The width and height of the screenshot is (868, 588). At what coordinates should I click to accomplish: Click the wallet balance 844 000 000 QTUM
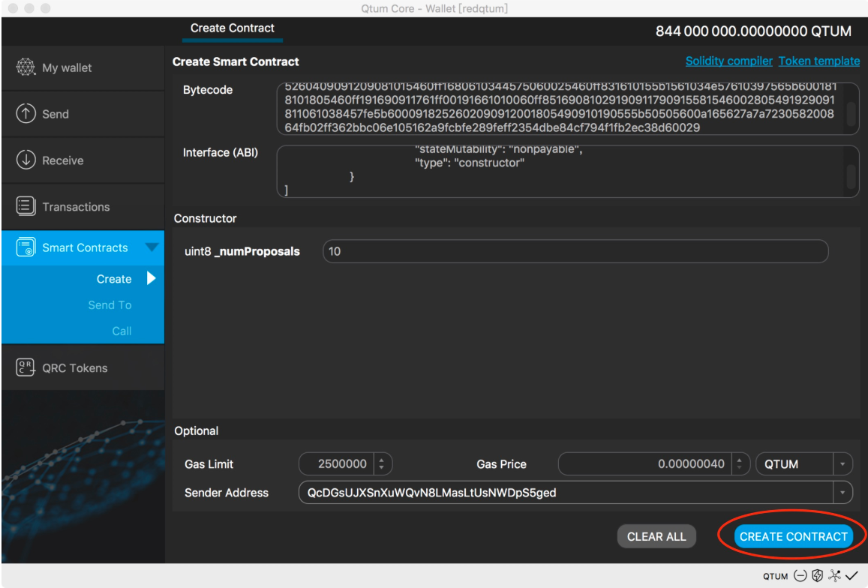click(753, 31)
